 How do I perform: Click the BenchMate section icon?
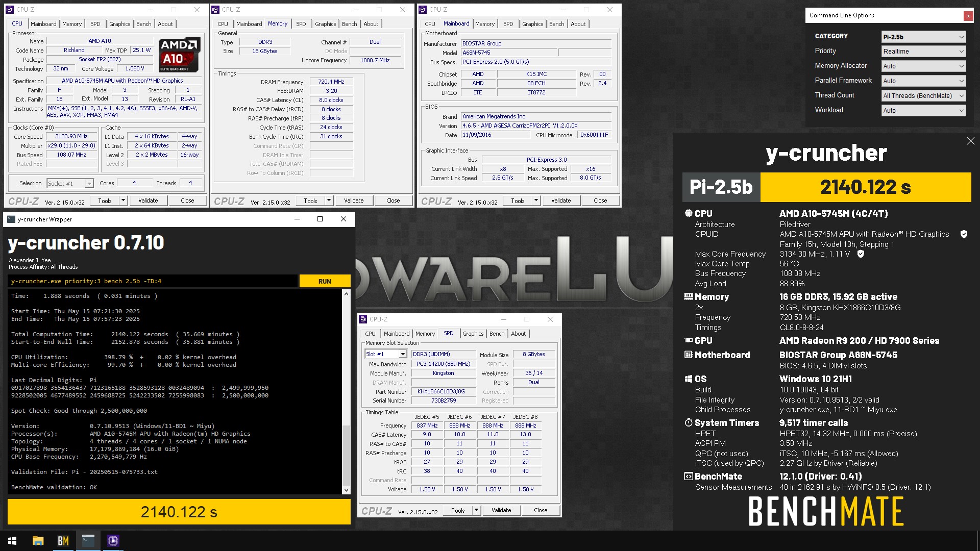pyautogui.click(x=688, y=476)
